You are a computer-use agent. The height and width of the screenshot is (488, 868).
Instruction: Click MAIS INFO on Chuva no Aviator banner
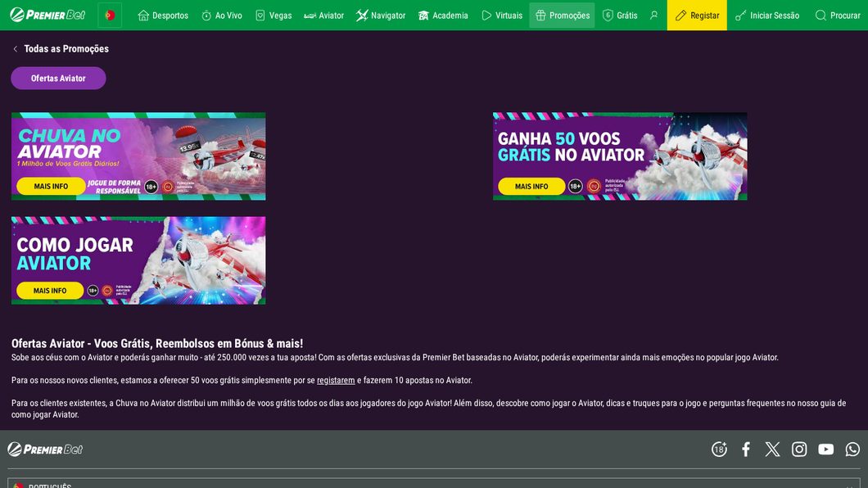pos(51,187)
